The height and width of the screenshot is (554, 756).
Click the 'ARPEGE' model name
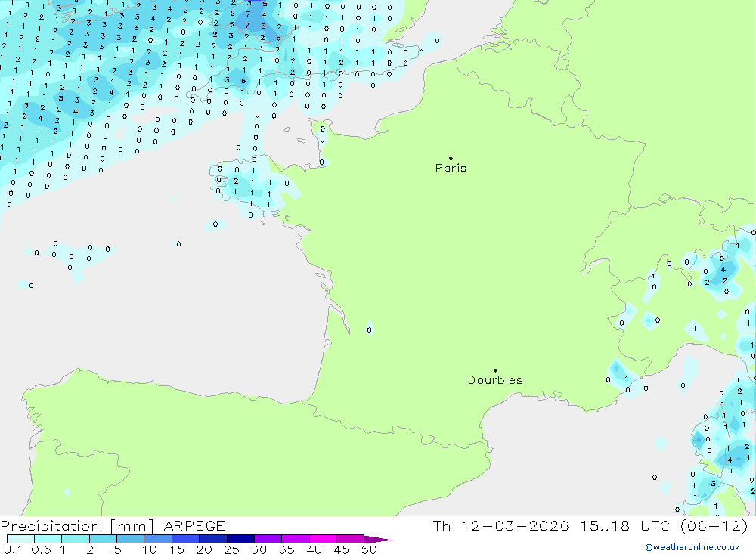(x=194, y=526)
